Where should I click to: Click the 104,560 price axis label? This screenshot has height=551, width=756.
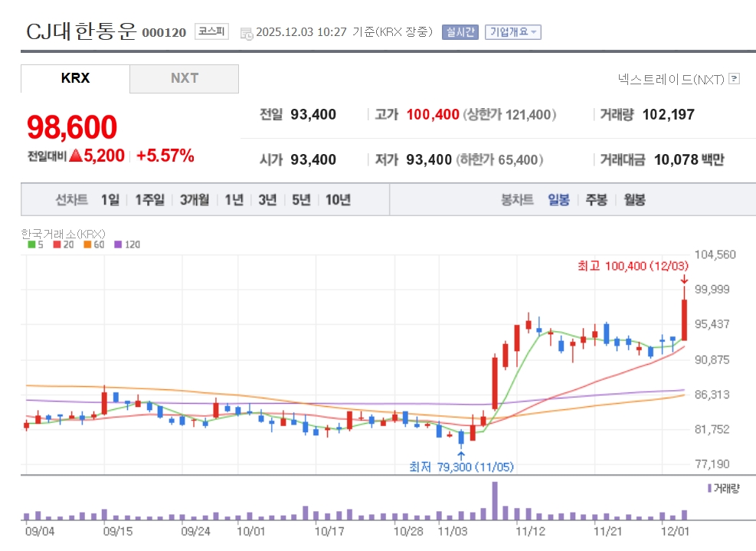point(715,254)
